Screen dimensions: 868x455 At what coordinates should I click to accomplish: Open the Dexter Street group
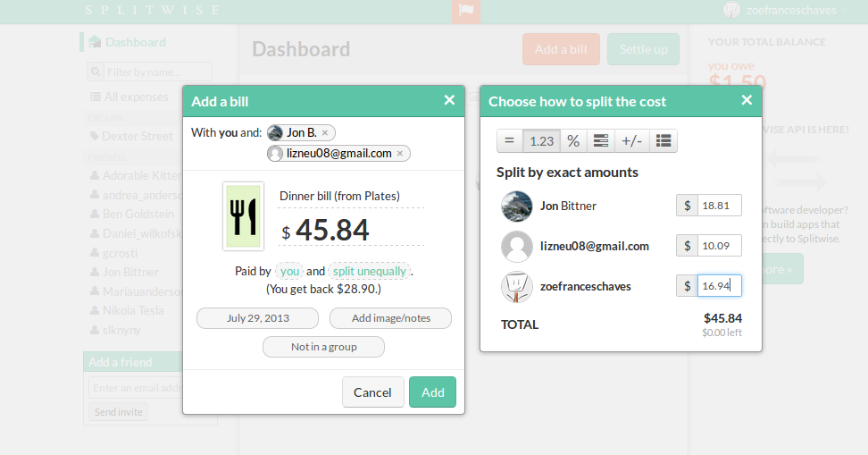138,137
